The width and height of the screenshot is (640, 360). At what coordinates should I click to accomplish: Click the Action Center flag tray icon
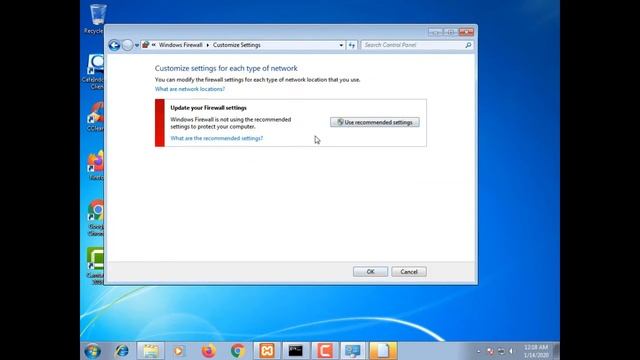(x=490, y=351)
